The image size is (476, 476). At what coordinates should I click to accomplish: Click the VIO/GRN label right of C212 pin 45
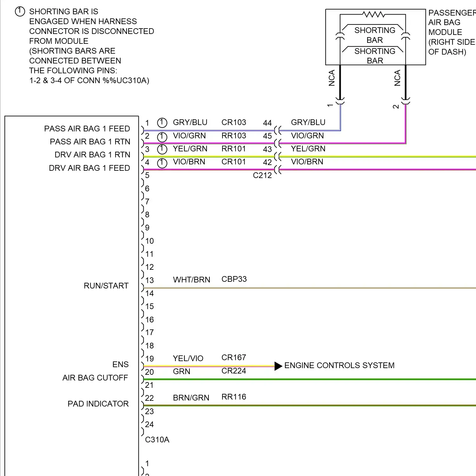point(307,136)
